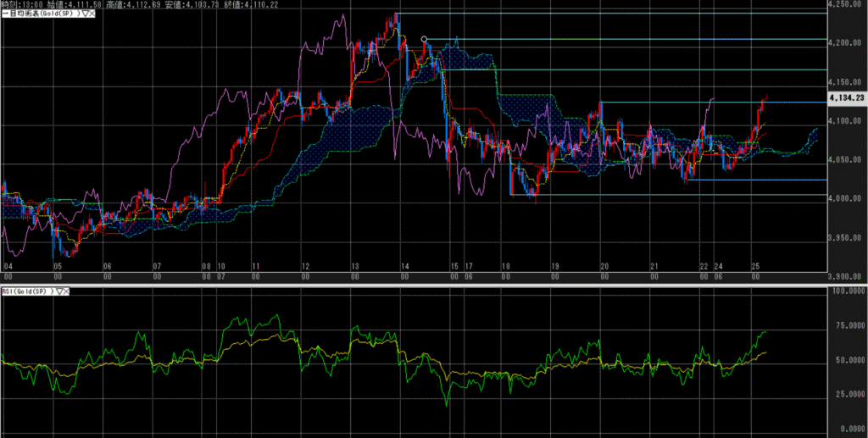Select date 19 on the time axis
Image resolution: width=868 pixels, height=438 pixels.
click(554, 266)
